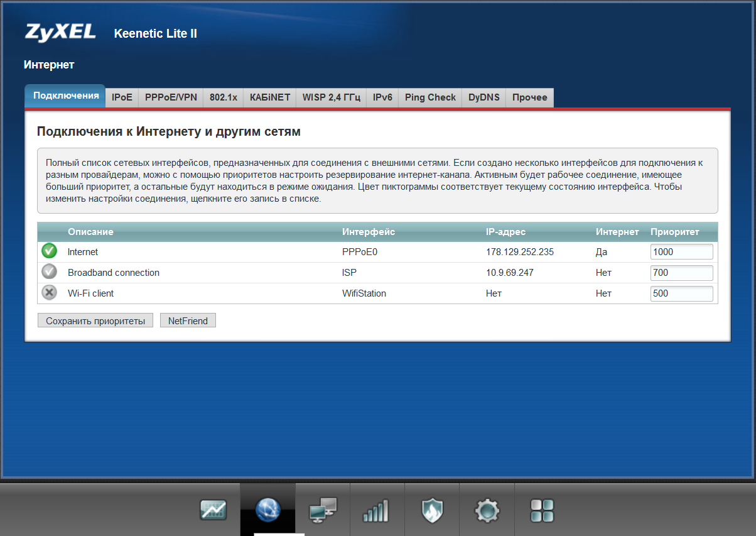Edit priority field with value 500
The width and height of the screenshot is (756, 536).
pos(682,293)
